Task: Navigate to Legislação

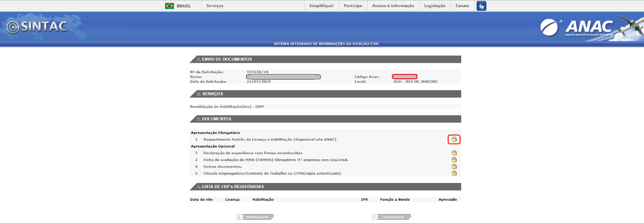Action: (x=435, y=6)
